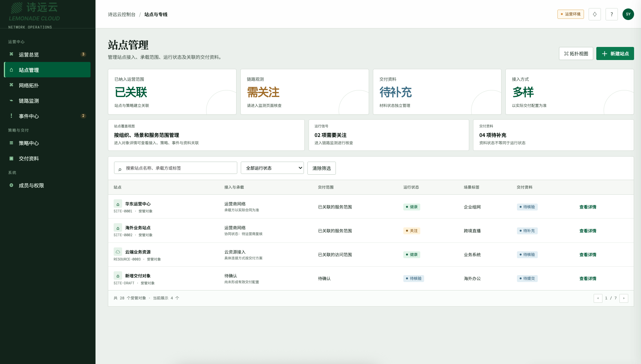Open 运营总览 in the sidebar

click(x=47, y=55)
